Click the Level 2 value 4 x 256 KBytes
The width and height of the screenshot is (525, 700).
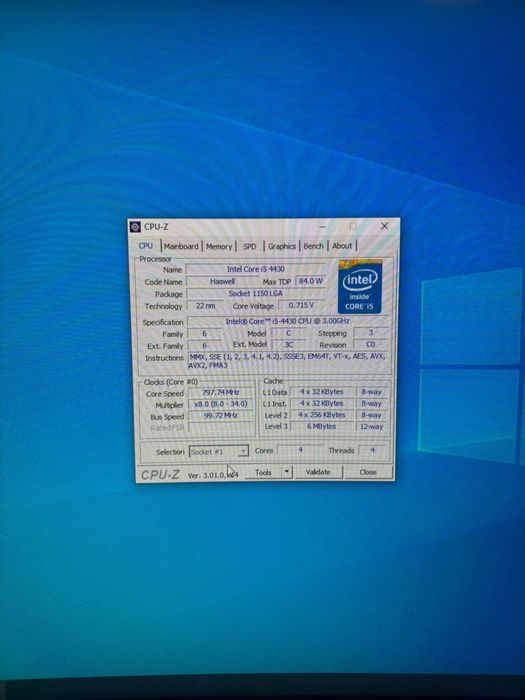(x=322, y=415)
